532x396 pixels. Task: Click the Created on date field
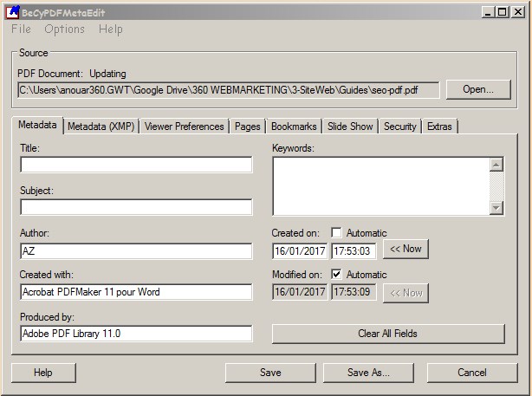click(300, 251)
